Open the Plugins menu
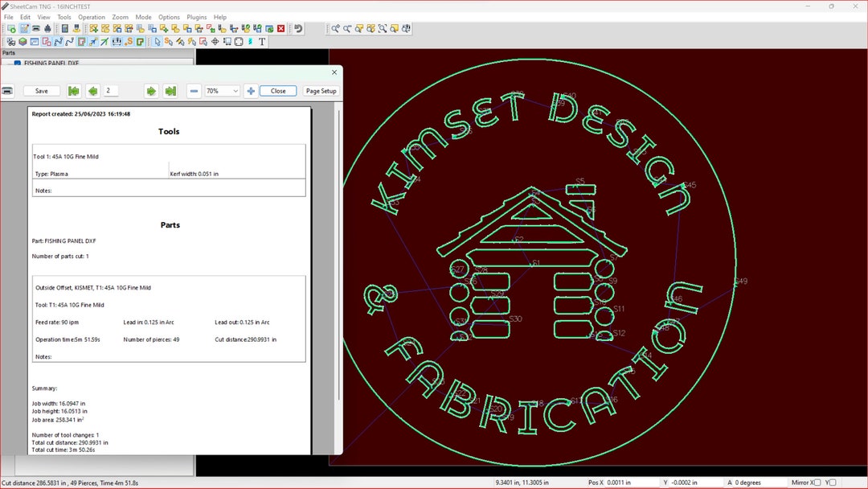This screenshot has height=489, width=868. (x=197, y=17)
